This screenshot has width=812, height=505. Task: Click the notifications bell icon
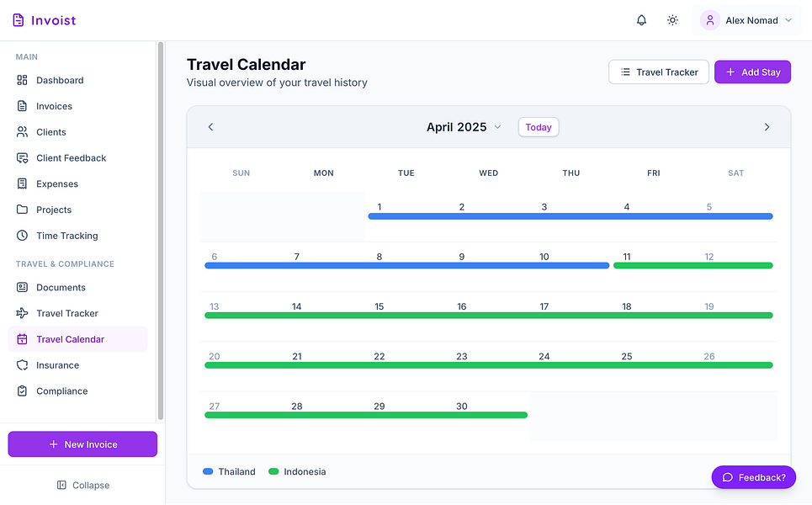[x=641, y=20]
